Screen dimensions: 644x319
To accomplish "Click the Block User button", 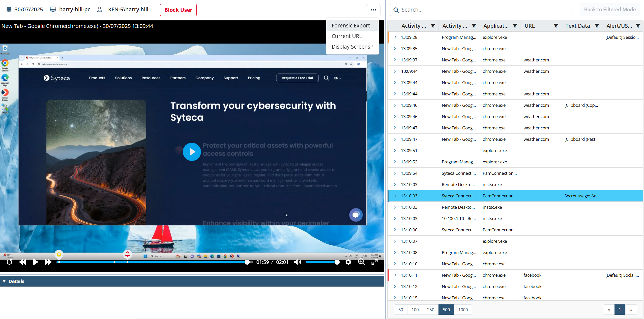I will click(178, 10).
